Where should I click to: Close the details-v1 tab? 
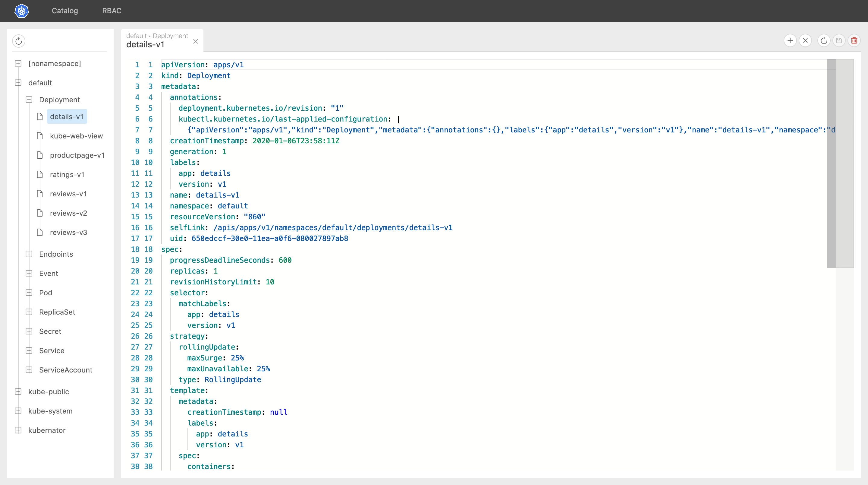pos(195,41)
